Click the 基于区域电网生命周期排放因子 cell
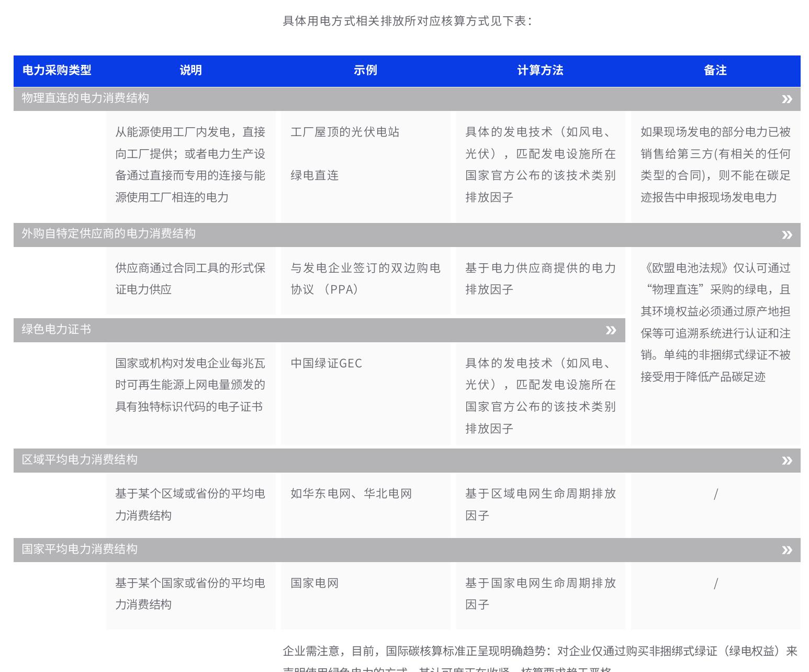The height and width of the screenshot is (672, 809). (541, 505)
